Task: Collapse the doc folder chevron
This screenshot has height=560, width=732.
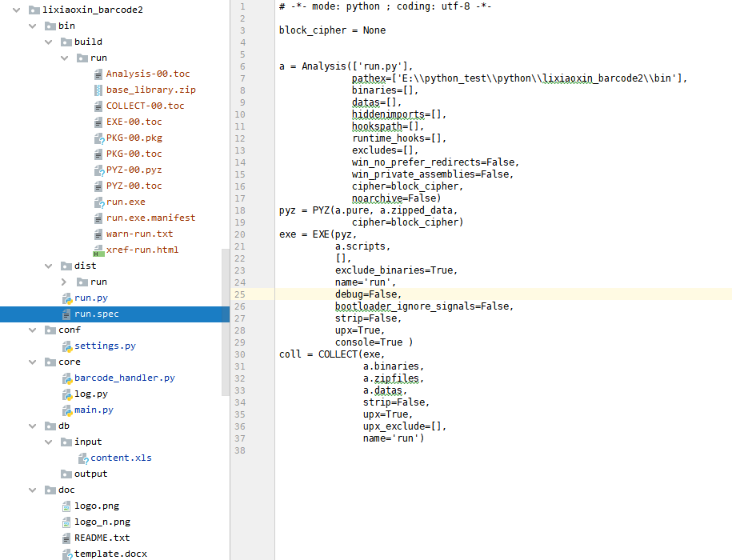Action: [33, 490]
